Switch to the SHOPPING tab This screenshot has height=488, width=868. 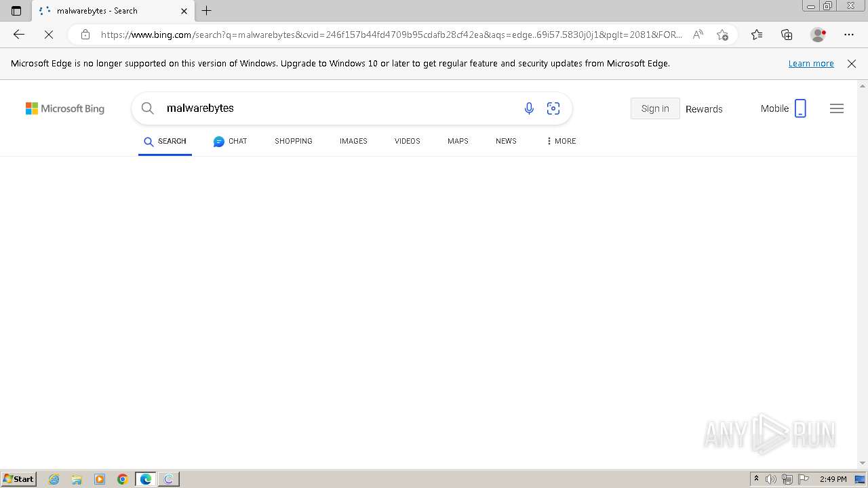point(294,141)
